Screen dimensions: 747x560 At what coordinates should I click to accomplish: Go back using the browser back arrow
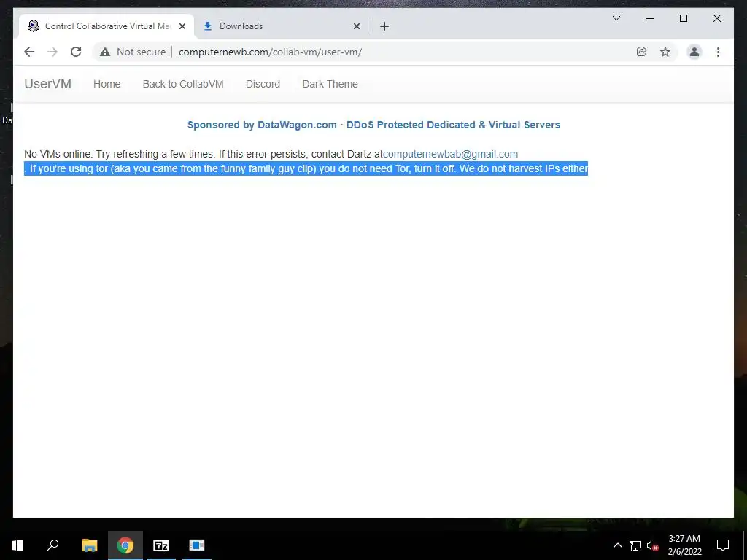coord(29,52)
